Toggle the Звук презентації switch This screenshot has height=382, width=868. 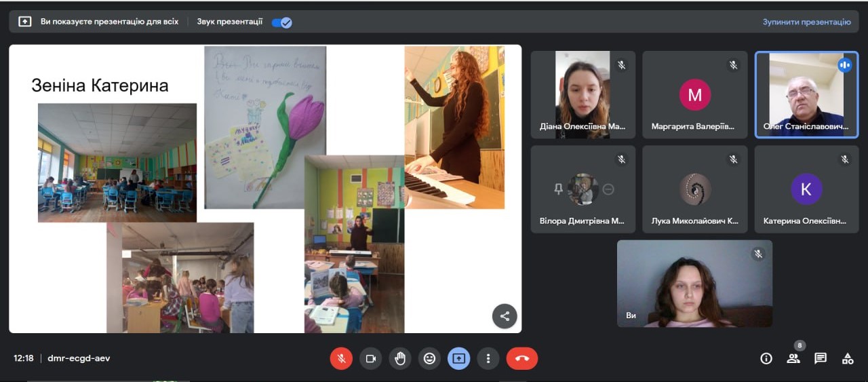coord(281,22)
